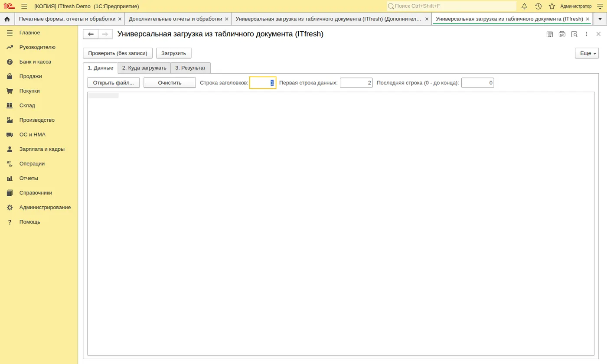The width and height of the screenshot is (607, 364).
Task: Open the 3. Результат tab
Action: (191, 68)
